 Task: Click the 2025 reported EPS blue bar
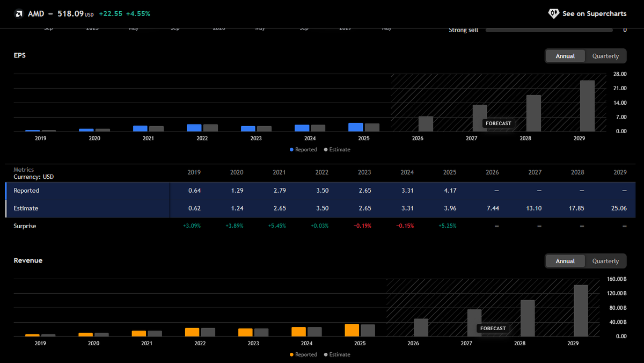[355, 127]
